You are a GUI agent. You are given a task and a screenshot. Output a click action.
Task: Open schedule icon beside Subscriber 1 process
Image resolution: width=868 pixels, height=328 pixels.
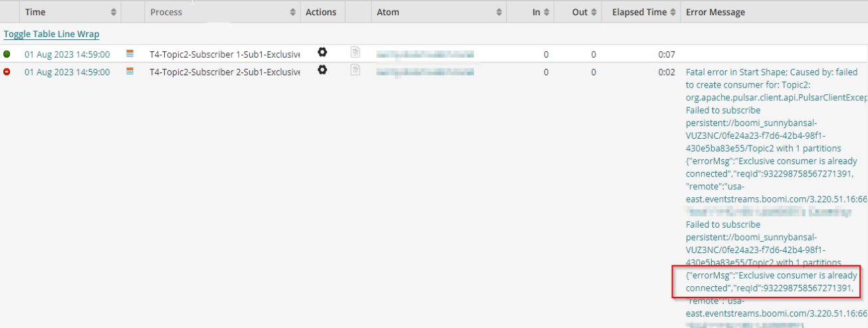[x=130, y=54]
